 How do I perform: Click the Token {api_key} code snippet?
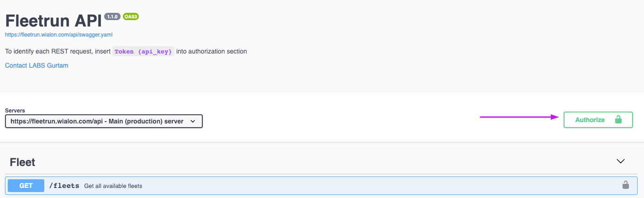(x=143, y=52)
